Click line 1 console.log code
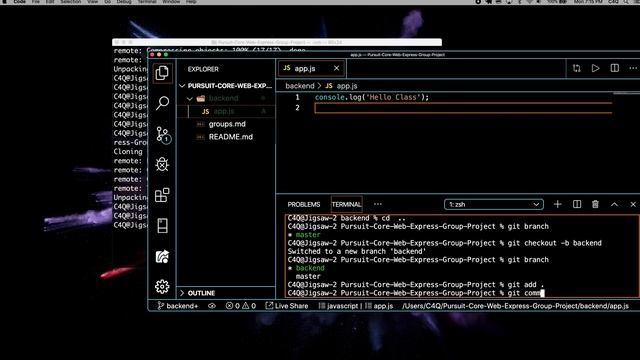Viewport: 640px width, 360px height. 372,97
